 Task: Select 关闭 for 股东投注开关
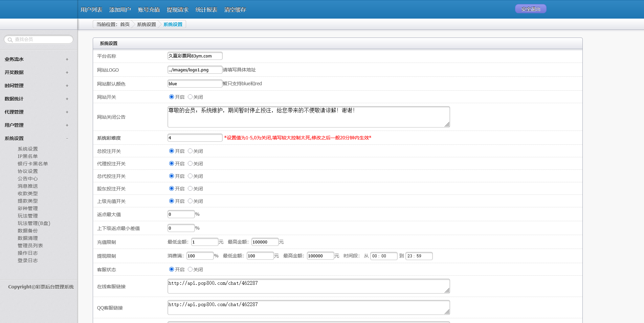190,188
